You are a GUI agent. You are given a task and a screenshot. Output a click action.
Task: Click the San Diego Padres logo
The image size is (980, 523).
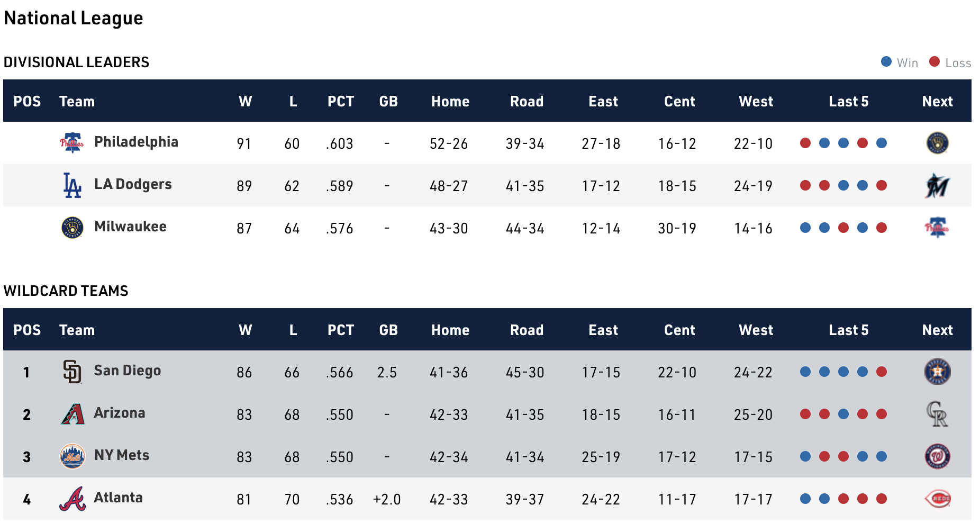(72, 372)
